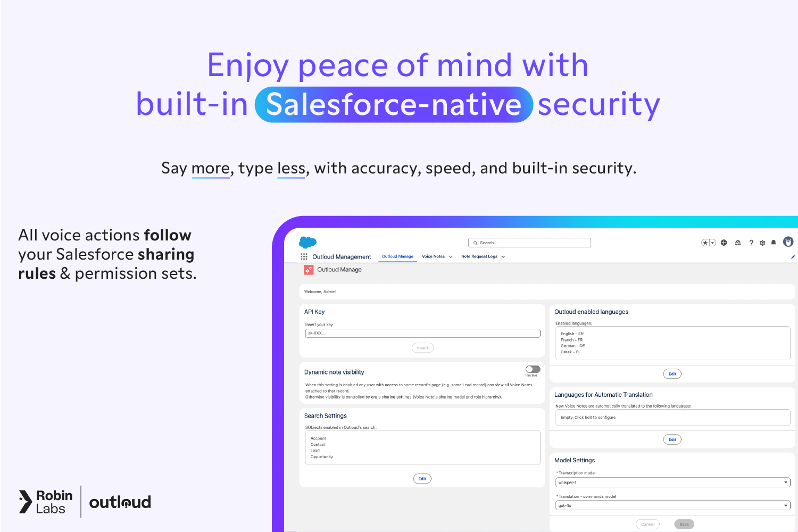Open the Voice Notes tab
798x532 pixels.
pos(433,256)
